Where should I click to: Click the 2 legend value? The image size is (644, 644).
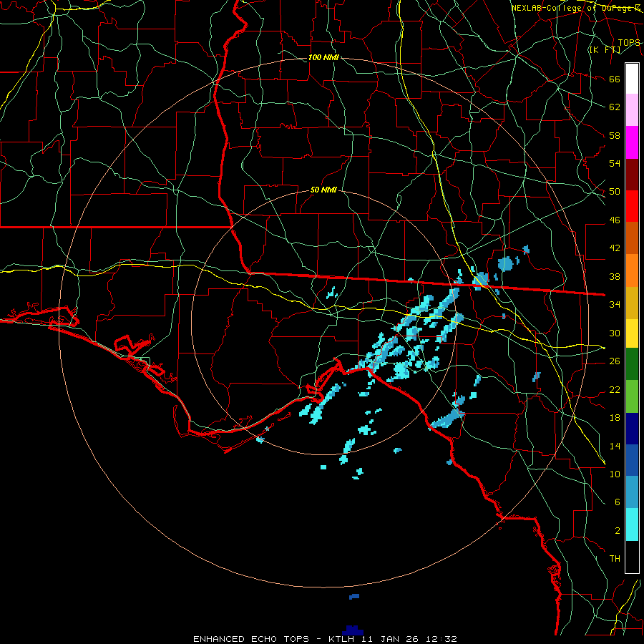618,531
